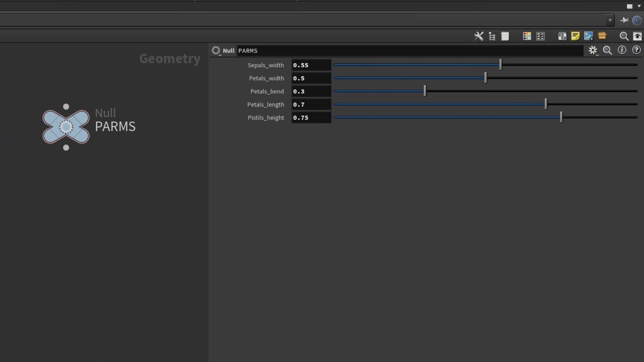
Task: Open the node shape palette icon
Action: point(541,36)
